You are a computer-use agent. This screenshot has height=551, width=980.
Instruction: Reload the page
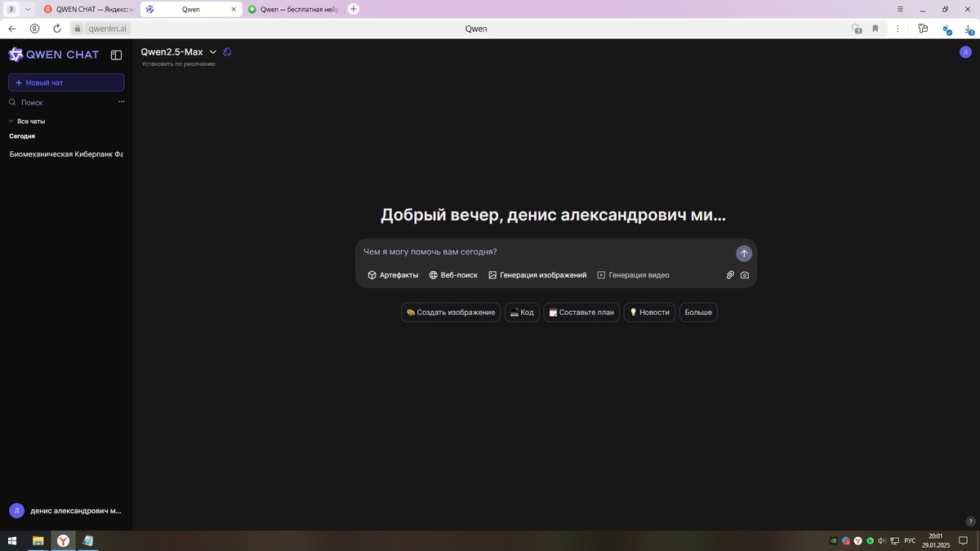point(57,29)
